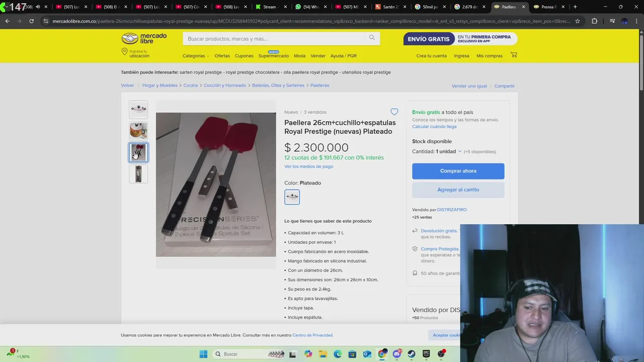Open a new browser tab with plus

tap(575, 7)
